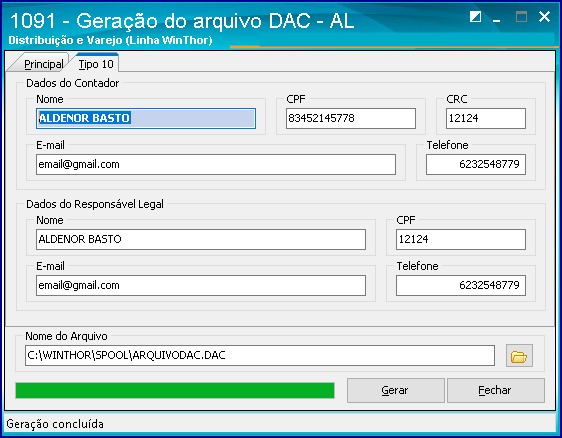Viewport: 562px width, 438px height.
Task: Click Contador E-mail input field
Action: pos(216,165)
